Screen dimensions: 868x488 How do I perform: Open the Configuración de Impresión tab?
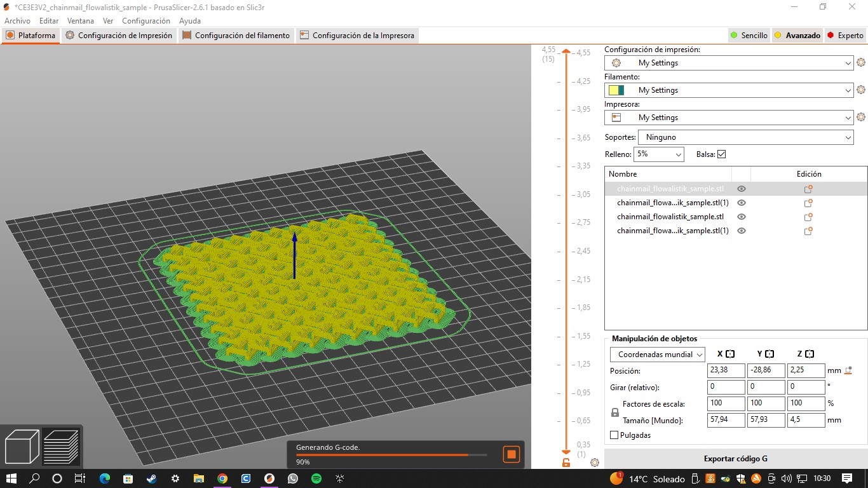[x=119, y=36]
